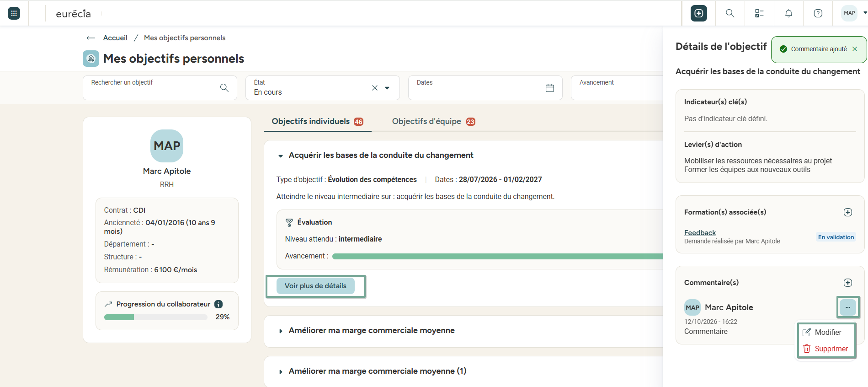Screen dimensions: 868x387
Task: Click the search icon in Rechercher un objectif
Action: pos(224,88)
